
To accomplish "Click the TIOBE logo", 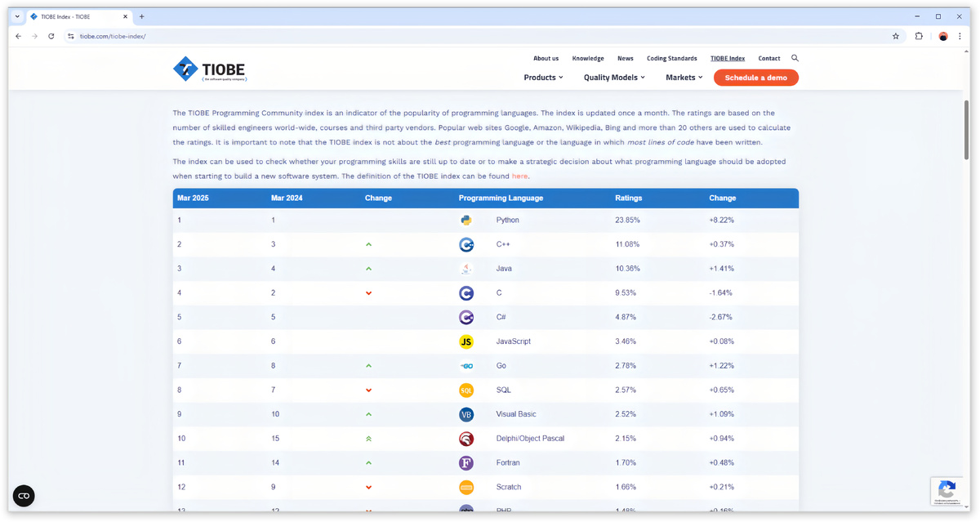I will tap(210, 69).
